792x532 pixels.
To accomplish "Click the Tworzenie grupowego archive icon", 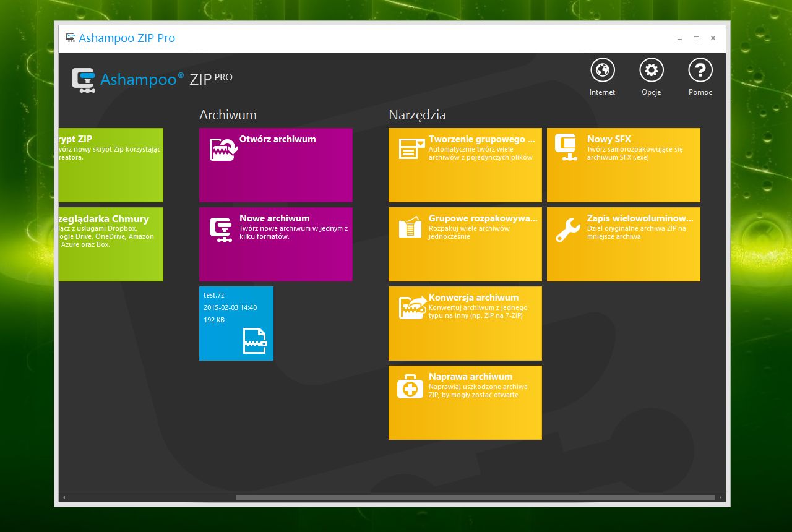I will (x=412, y=149).
